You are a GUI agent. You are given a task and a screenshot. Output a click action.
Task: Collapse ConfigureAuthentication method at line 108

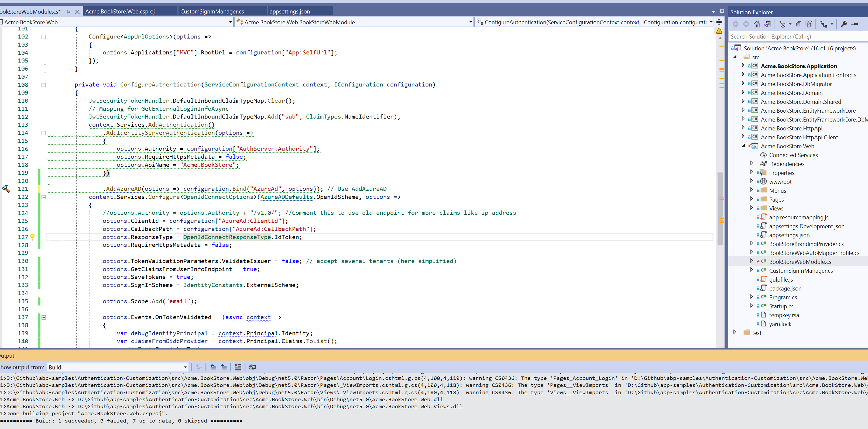[43, 85]
